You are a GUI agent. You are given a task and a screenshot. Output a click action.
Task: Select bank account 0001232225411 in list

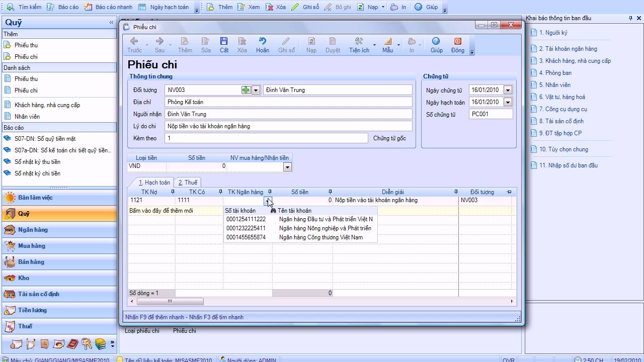tap(300, 228)
